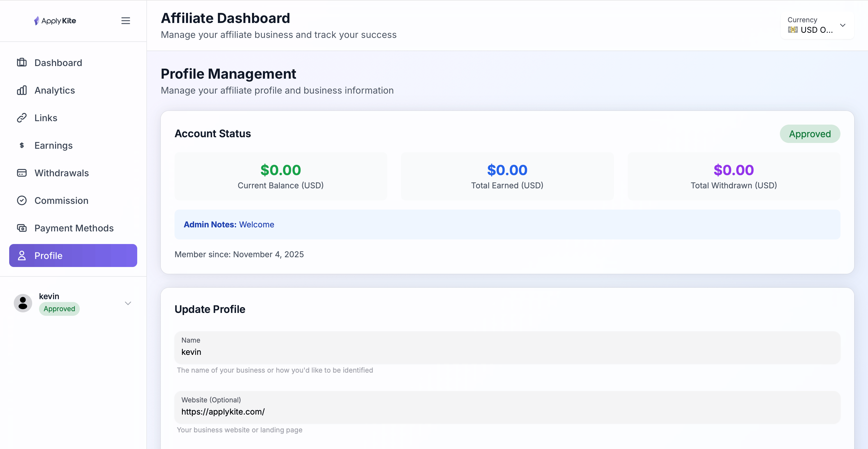Click kevin's user avatar
Screen dimensions: 868x449
(x=23, y=303)
